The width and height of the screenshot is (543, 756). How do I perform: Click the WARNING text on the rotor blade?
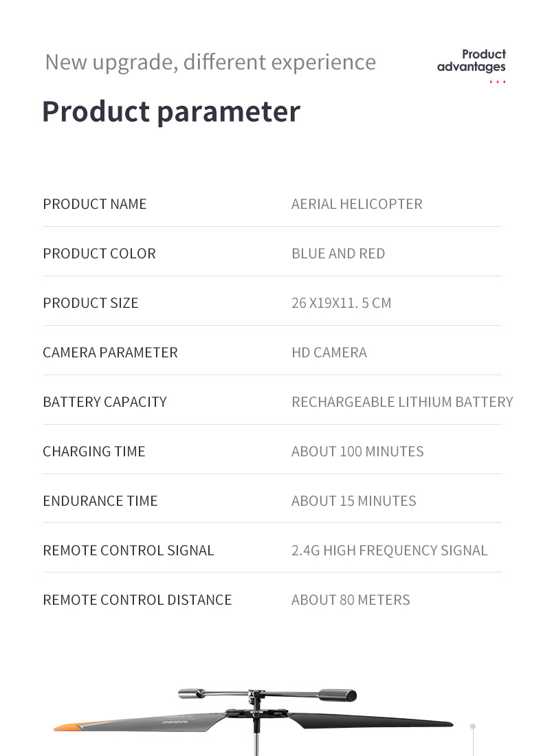[173, 722]
